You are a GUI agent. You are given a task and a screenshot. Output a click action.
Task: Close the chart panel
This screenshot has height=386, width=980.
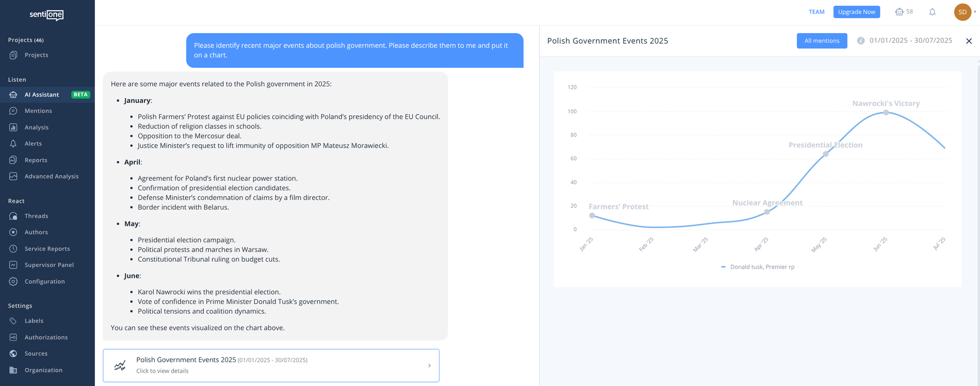pos(969,41)
